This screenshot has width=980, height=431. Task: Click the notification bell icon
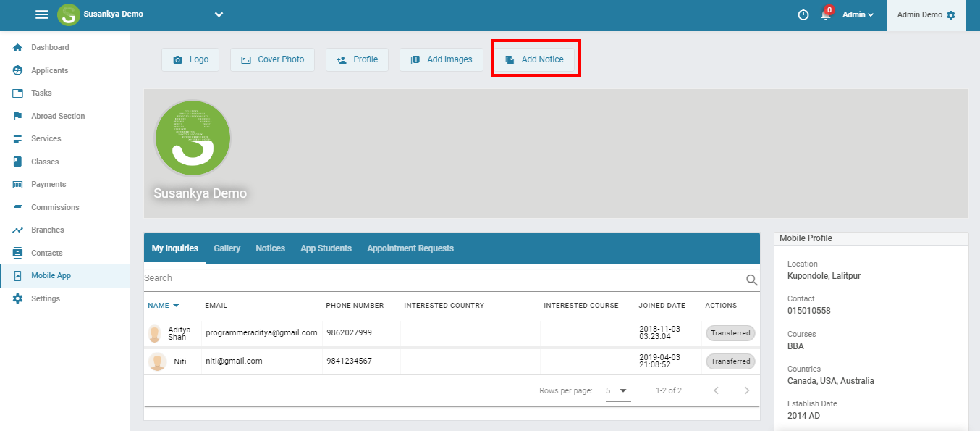coord(825,15)
